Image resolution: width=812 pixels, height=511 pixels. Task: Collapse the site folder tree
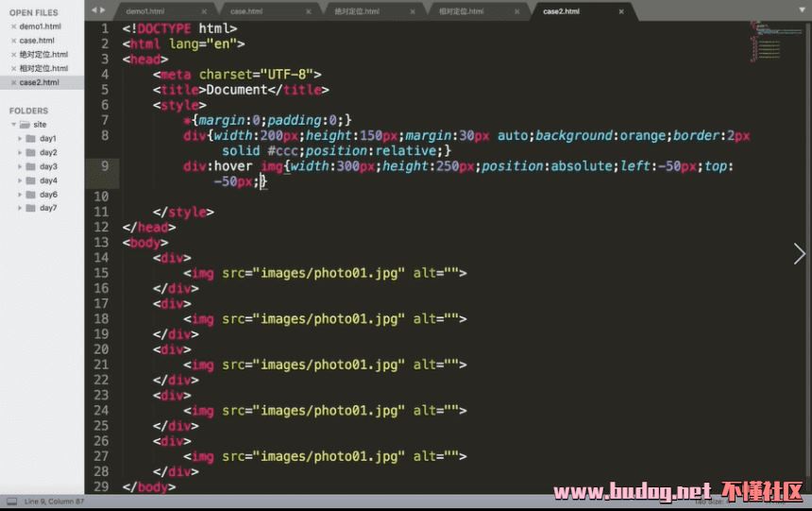[12, 125]
